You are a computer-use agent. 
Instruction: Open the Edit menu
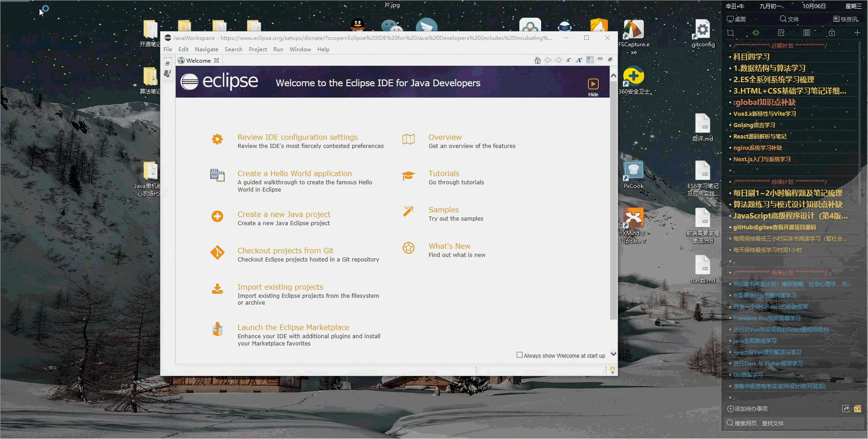(x=183, y=49)
